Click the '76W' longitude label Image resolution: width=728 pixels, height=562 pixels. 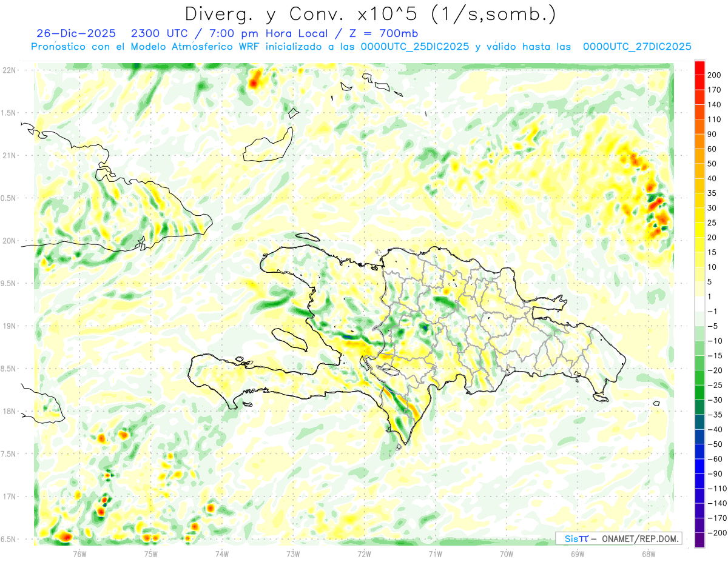click(79, 554)
